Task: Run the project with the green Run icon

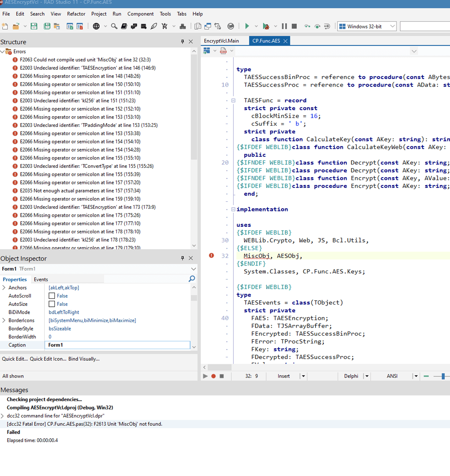Action: (247, 26)
